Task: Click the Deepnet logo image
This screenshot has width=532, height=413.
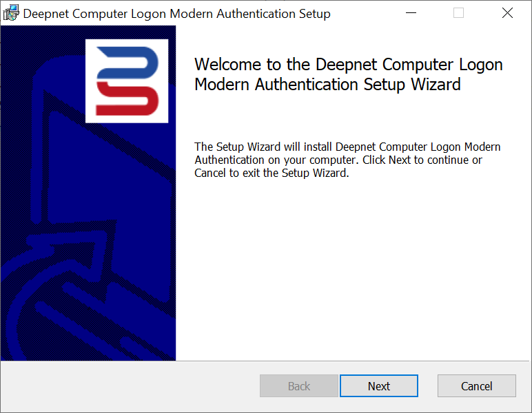Action: point(127,81)
